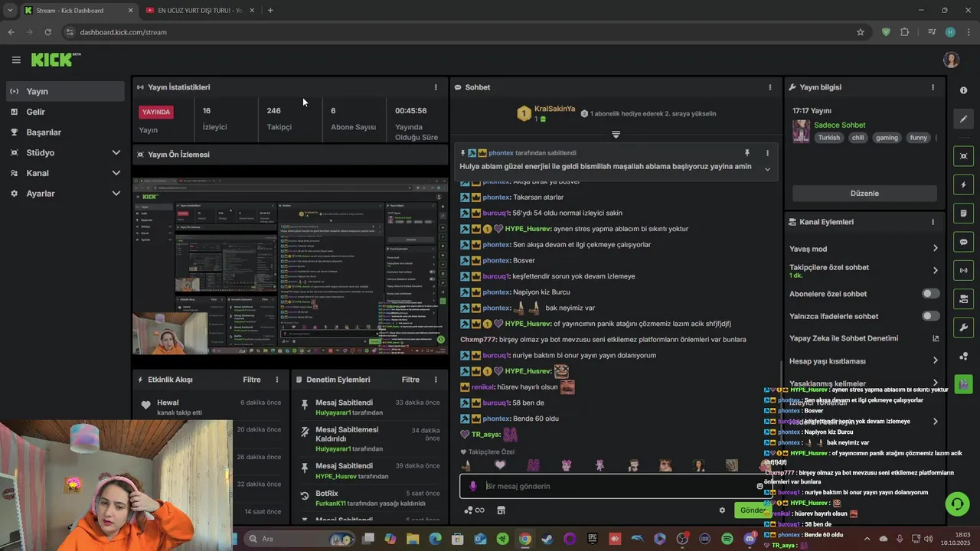Image resolution: width=980 pixels, height=551 pixels.
Task: Open Filtre in the Etkinlik Akışı panel
Action: pos(252,380)
